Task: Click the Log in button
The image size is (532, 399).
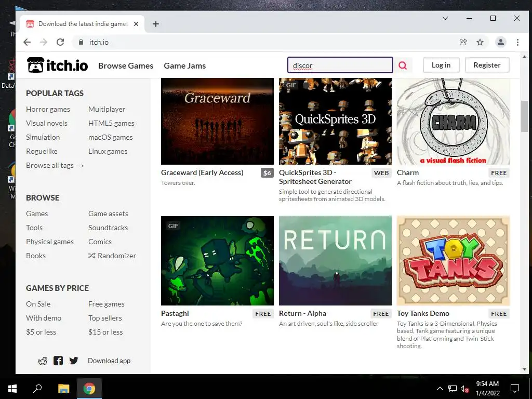Action: [441, 65]
